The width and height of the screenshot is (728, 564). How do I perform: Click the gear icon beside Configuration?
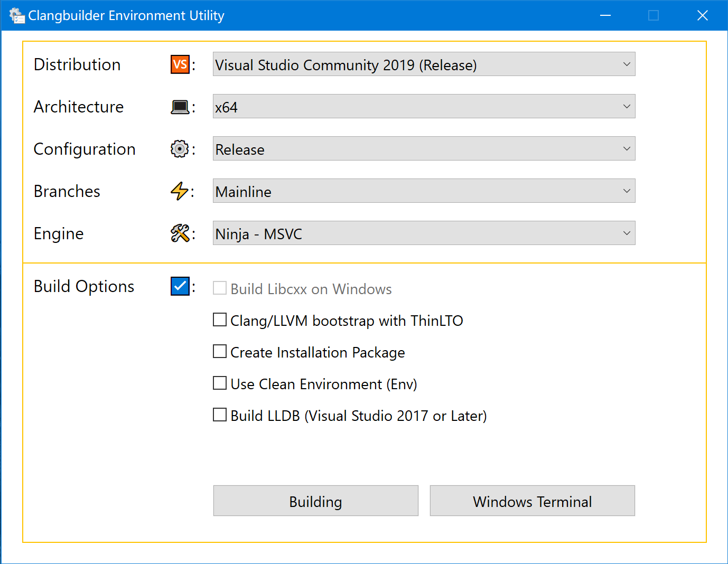point(180,149)
